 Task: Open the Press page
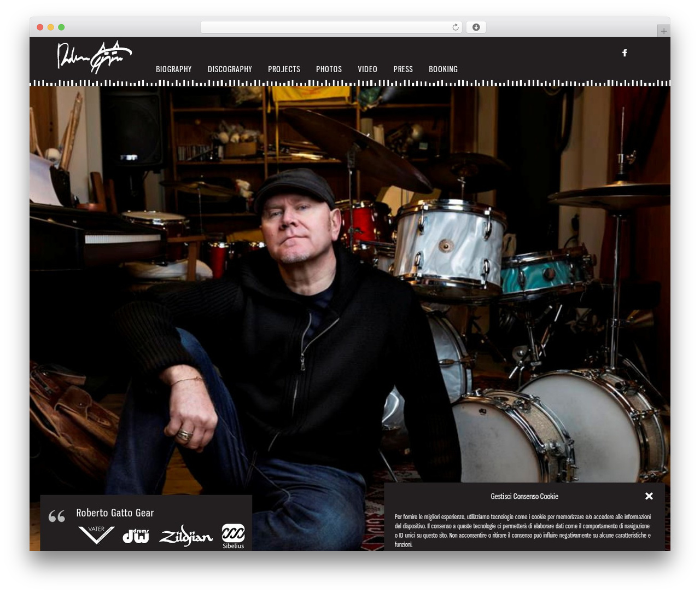click(403, 69)
